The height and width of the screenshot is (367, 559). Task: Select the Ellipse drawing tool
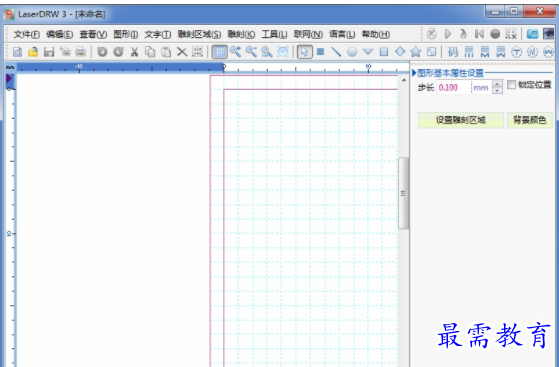coord(352,52)
